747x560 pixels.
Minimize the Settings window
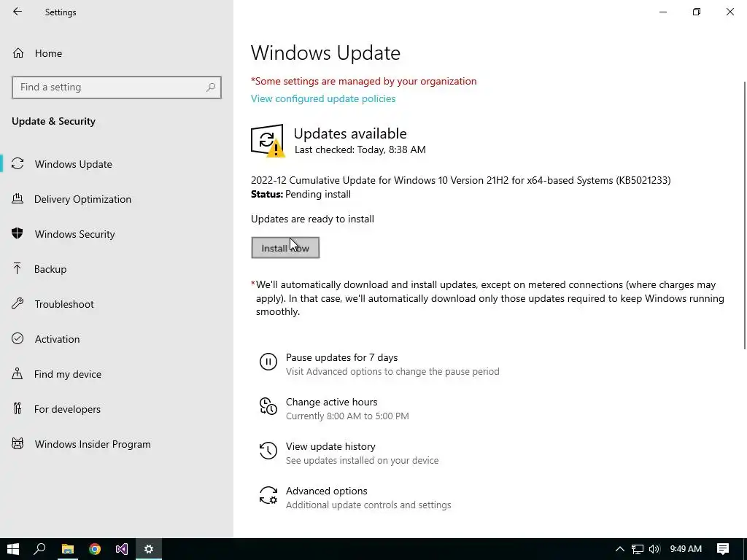click(663, 12)
